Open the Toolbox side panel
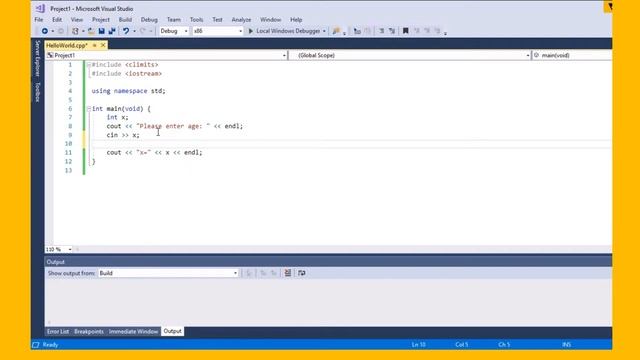 coord(38,92)
